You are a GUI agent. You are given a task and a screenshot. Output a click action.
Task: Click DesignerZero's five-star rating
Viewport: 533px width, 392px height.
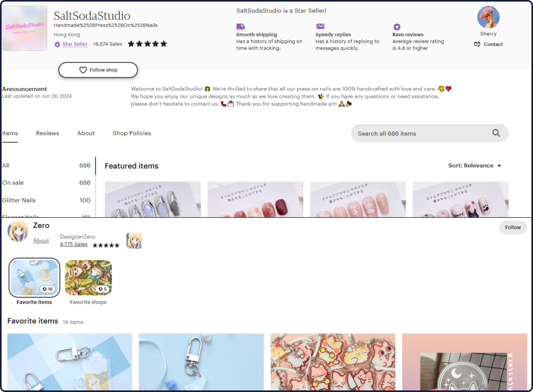pyautogui.click(x=106, y=245)
